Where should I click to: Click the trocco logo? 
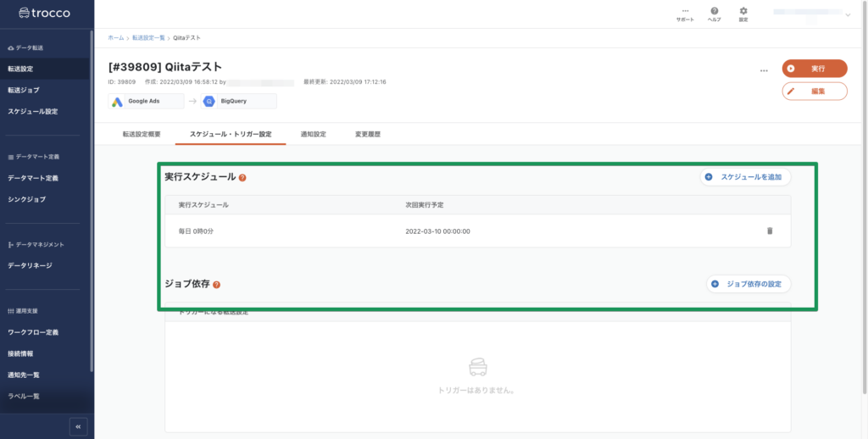coord(40,13)
